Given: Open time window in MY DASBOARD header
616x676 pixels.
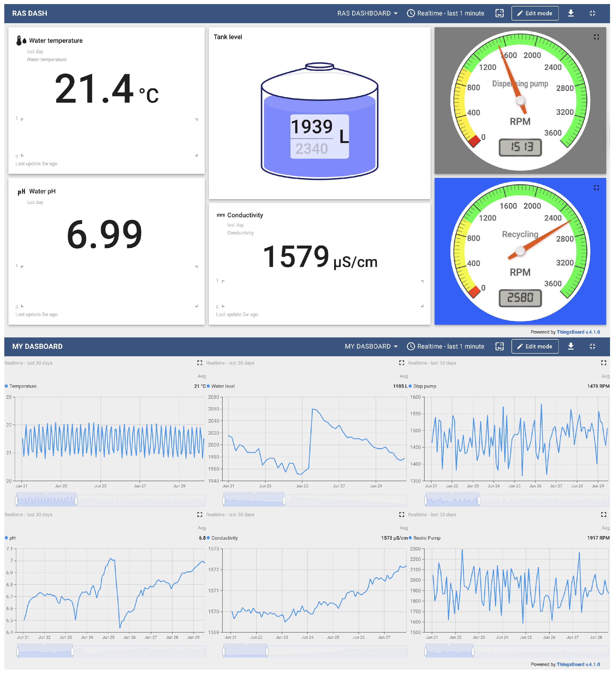Looking at the screenshot, I should pos(445,346).
